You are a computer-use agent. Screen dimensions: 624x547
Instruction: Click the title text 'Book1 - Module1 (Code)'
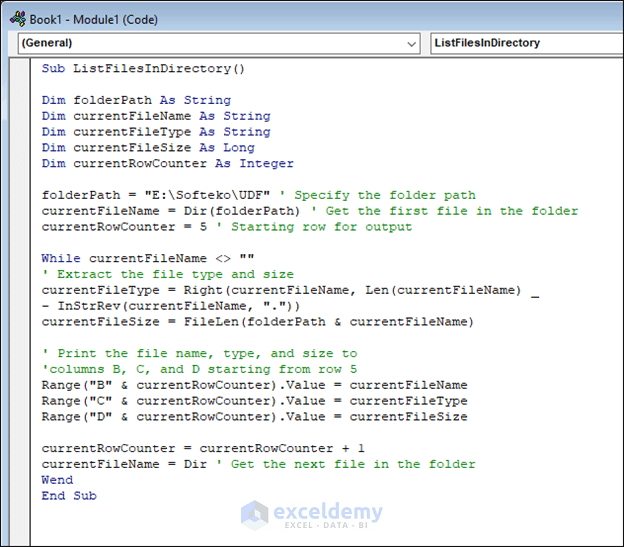pyautogui.click(x=94, y=19)
